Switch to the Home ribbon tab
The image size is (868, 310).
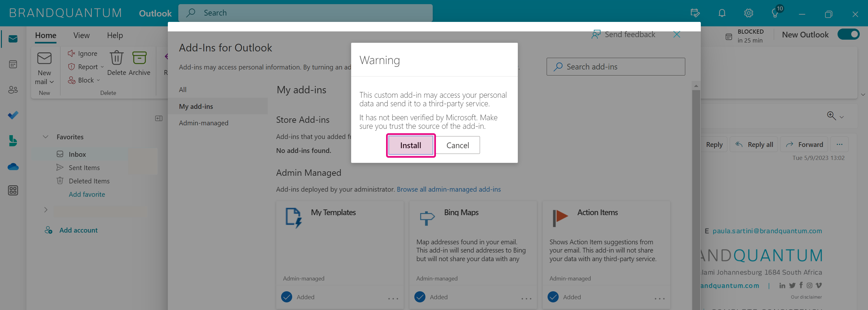pos(46,36)
